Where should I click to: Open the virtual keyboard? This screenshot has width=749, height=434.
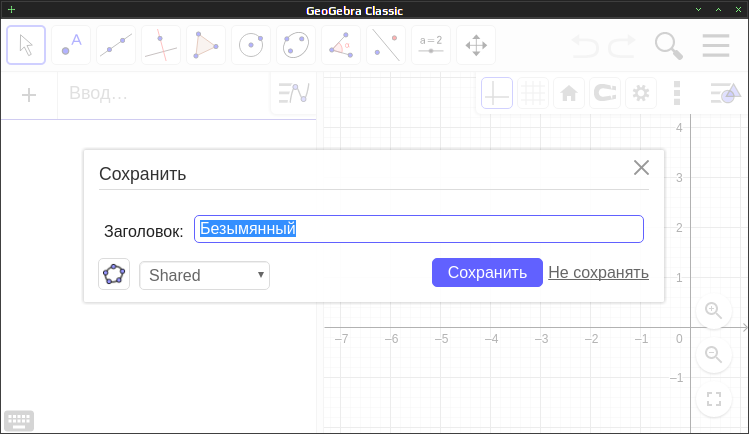coord(19,421)
